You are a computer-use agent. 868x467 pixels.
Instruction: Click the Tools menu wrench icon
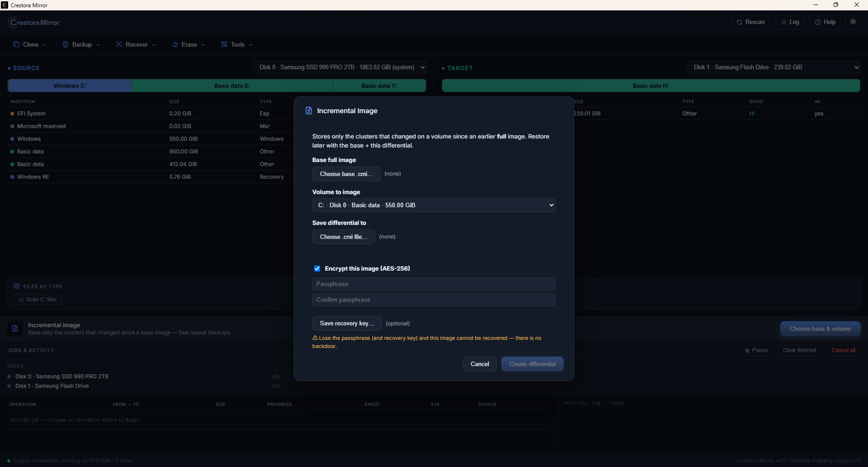tap(224, 44)
